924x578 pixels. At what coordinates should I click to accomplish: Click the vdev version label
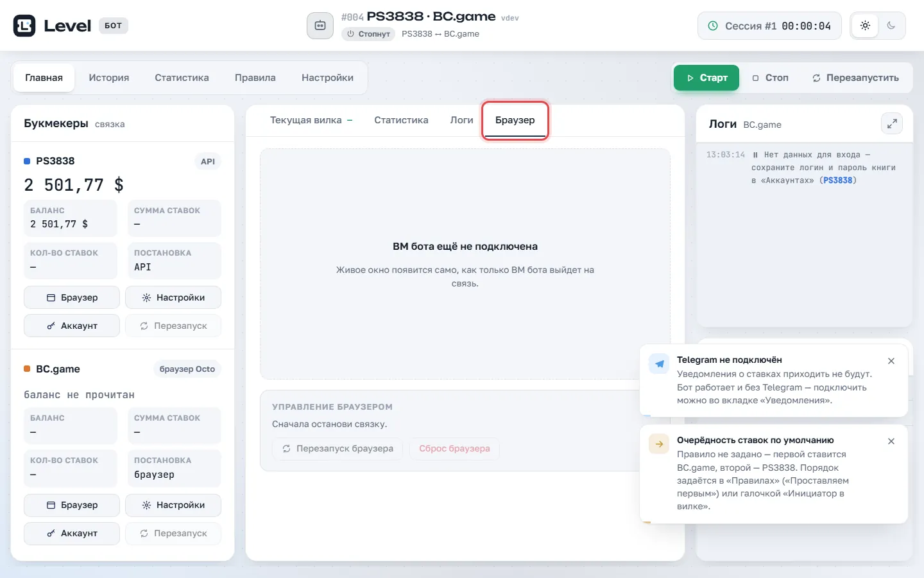pyautogui.click(x=510, y=18)
